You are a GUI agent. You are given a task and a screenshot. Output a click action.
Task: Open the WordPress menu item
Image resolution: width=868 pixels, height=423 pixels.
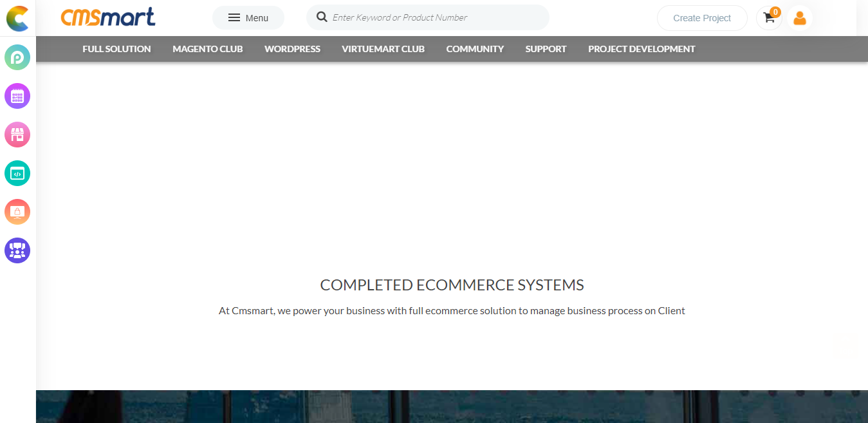(292, 49)
